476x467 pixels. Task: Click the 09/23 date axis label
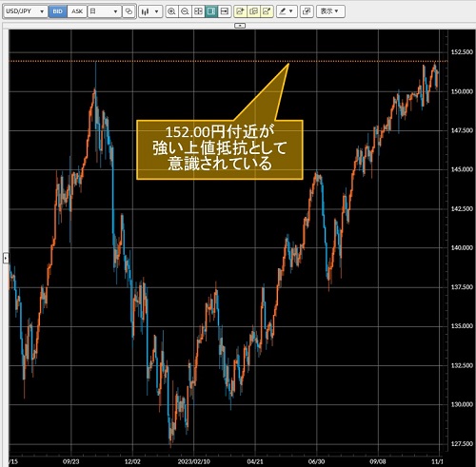[x=70, y=461]
